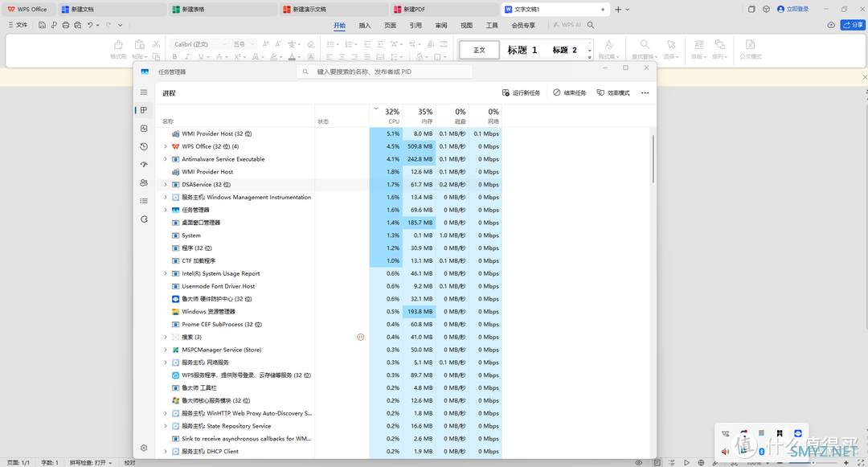Open Details list icon in Task Manager sidebar
This screenshot has height=467, width=868.
[x=144, y=201]
